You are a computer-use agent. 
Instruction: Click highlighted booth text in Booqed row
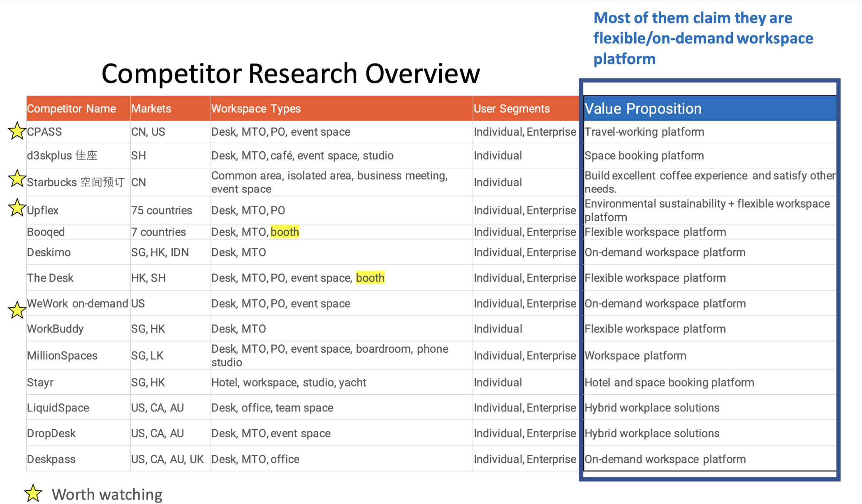point(285,232)
